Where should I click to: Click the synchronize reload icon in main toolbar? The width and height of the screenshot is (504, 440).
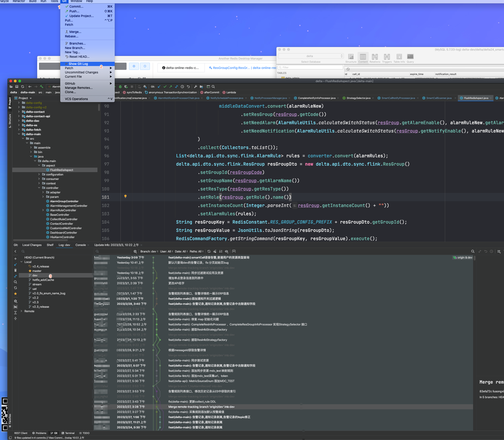[23, 87]
